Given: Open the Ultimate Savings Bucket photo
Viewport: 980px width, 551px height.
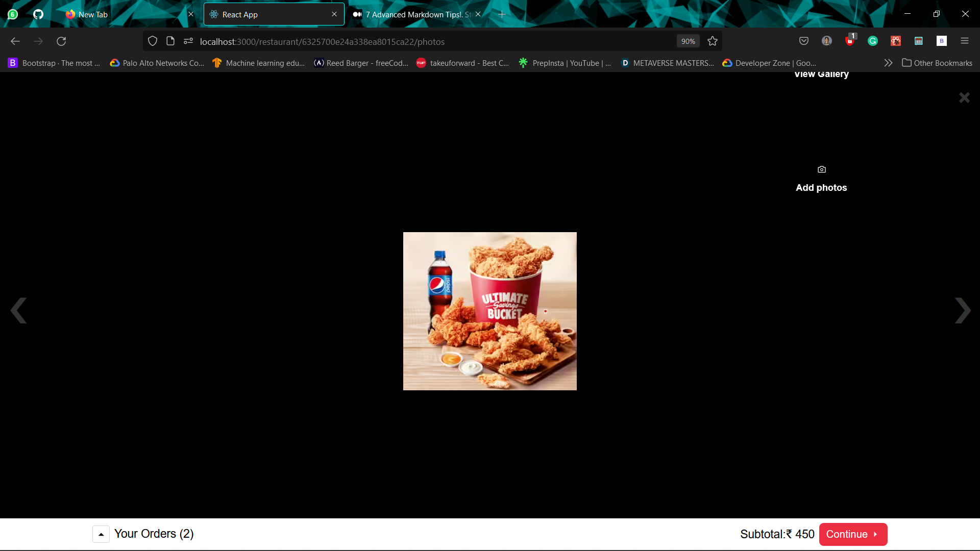Looking at the screenshot, I should [490, 311].
